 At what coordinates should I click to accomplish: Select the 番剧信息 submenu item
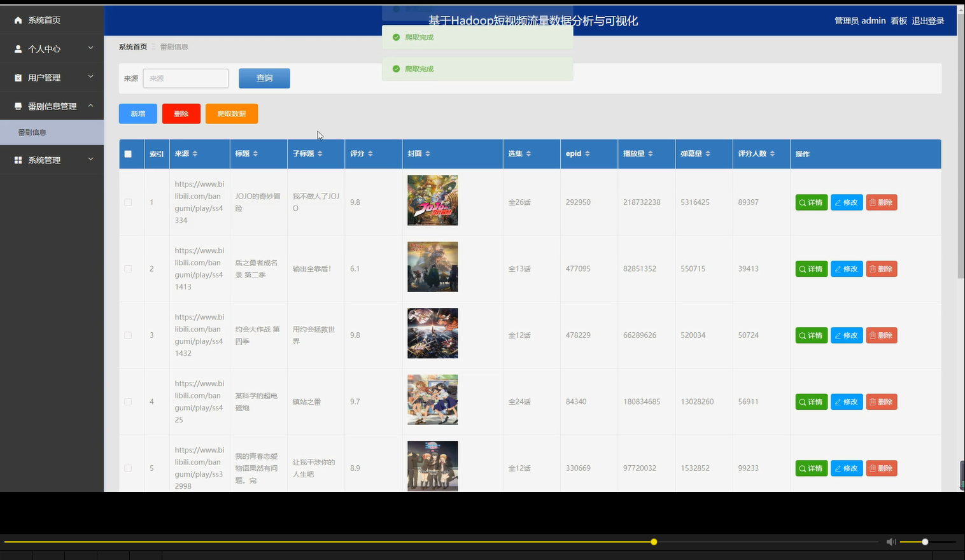52,132
